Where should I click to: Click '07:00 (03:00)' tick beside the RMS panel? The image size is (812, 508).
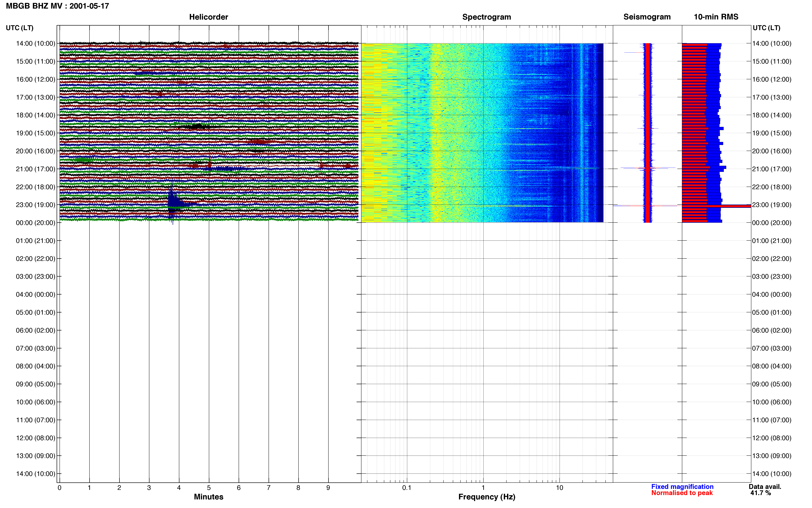772,348
